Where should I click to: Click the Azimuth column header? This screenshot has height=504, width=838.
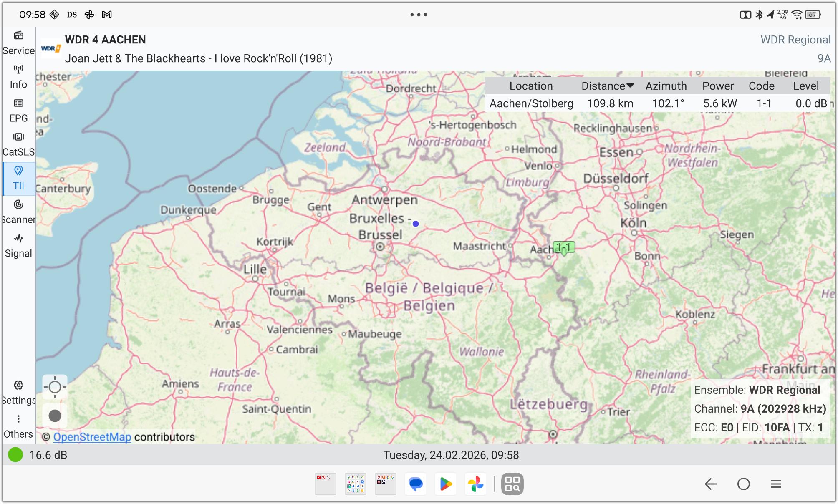point(666,86)
